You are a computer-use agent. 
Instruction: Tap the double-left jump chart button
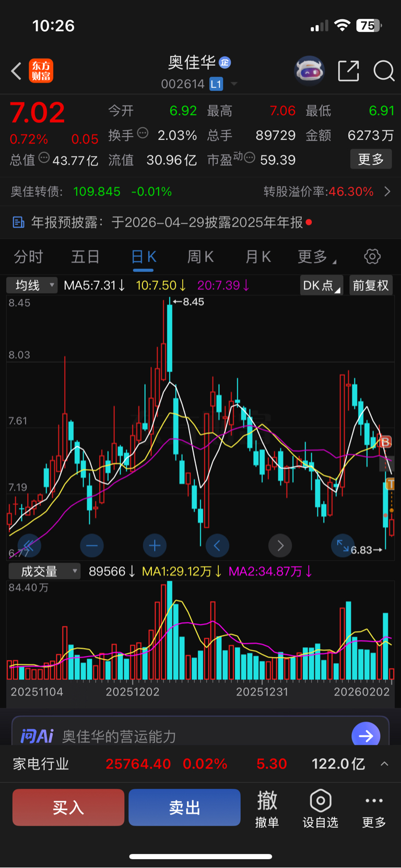[x=29, y=546]
